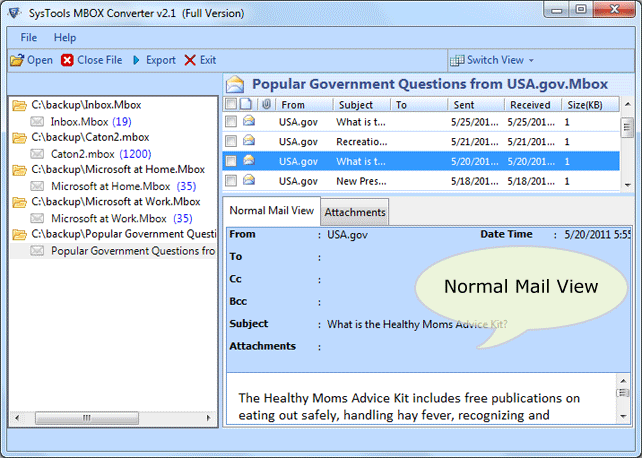Screen dimensions: 642x458
Task: Click the mail list scrollbar up arrow
Action: point(627,104)
